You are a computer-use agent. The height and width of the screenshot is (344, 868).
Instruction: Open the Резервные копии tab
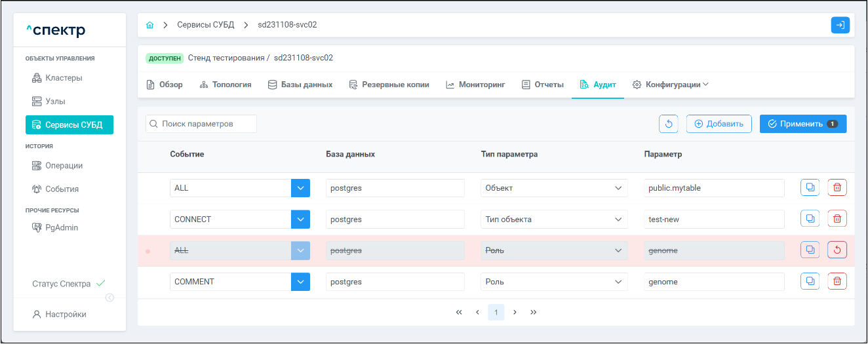pyautogui.click(x=389, y=85)
